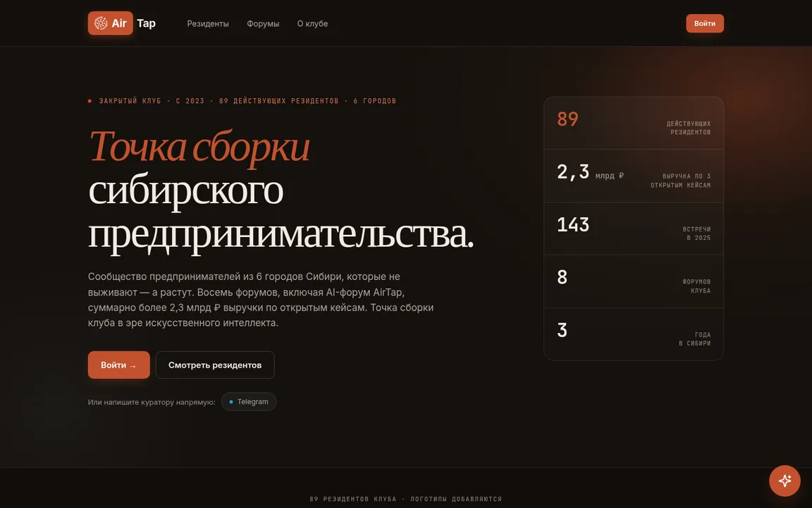The height and width of the screenshot is (508, 812).
Task: Select the 3 года в Сибири stat value
Action: click(562, 330)
